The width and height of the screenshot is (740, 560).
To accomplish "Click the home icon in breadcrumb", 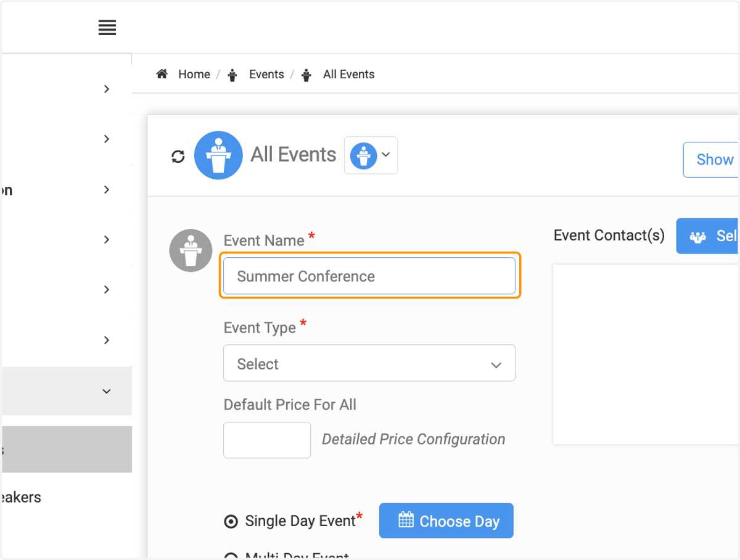I will [x=162, y=75].
